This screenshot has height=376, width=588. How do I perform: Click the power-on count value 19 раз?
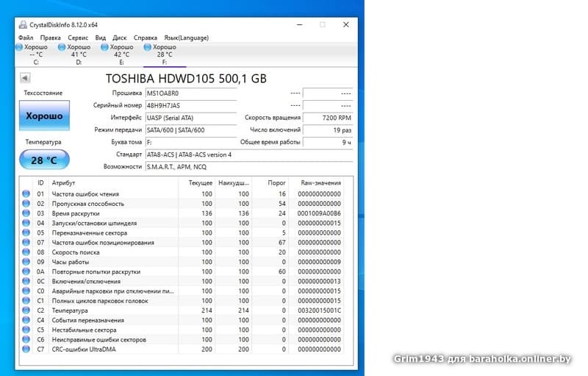click(x=328, y=130)
